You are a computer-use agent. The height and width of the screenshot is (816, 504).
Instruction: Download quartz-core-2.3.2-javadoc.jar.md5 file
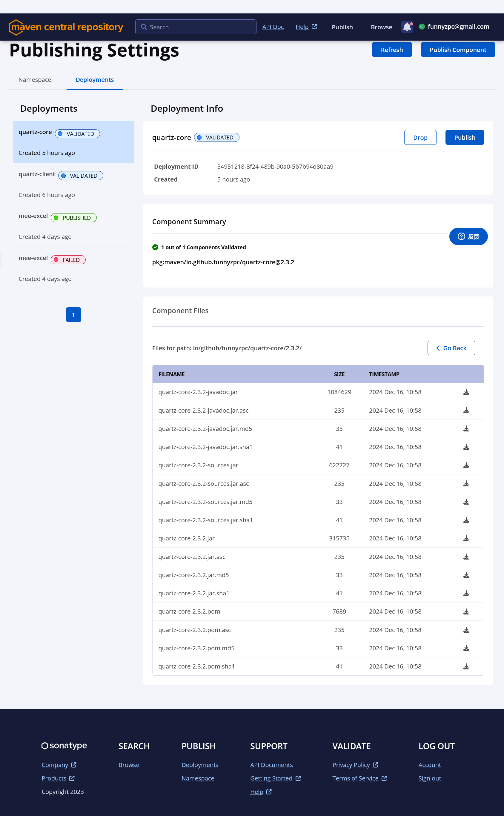(466, 429)
